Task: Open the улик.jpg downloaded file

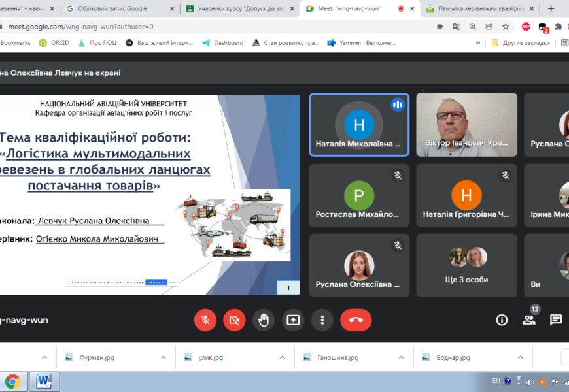Action: 210,357
